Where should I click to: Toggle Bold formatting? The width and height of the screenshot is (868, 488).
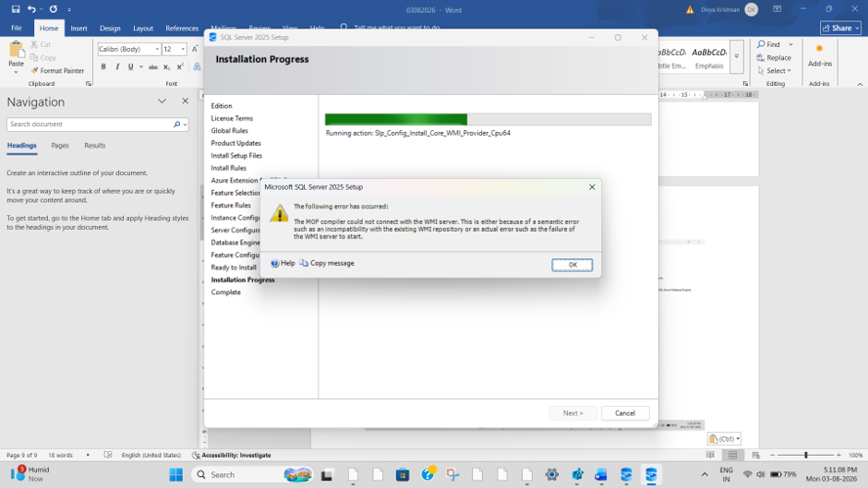103,67
